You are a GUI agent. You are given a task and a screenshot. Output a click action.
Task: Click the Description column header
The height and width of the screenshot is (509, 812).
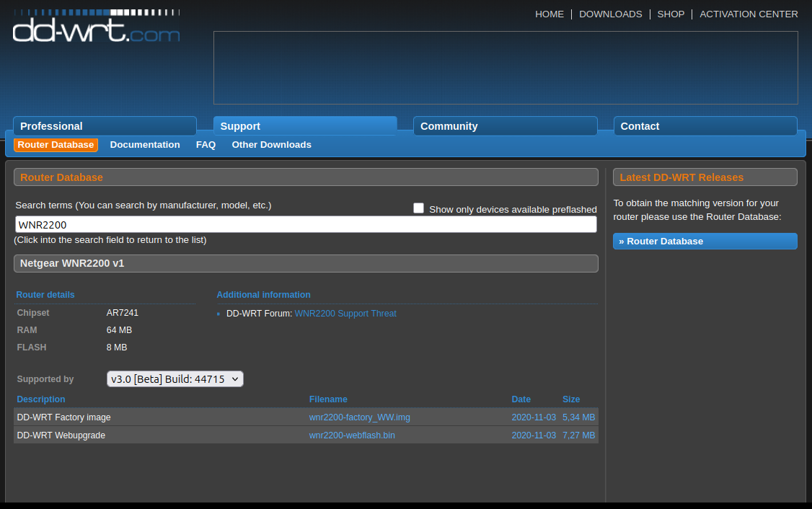coord(41,399)
